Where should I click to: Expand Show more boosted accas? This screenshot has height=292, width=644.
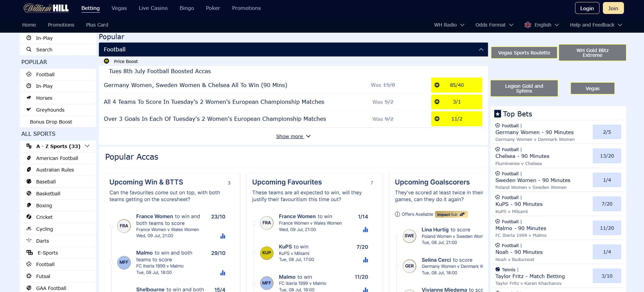pyautogui.click(x=293, y=136)
